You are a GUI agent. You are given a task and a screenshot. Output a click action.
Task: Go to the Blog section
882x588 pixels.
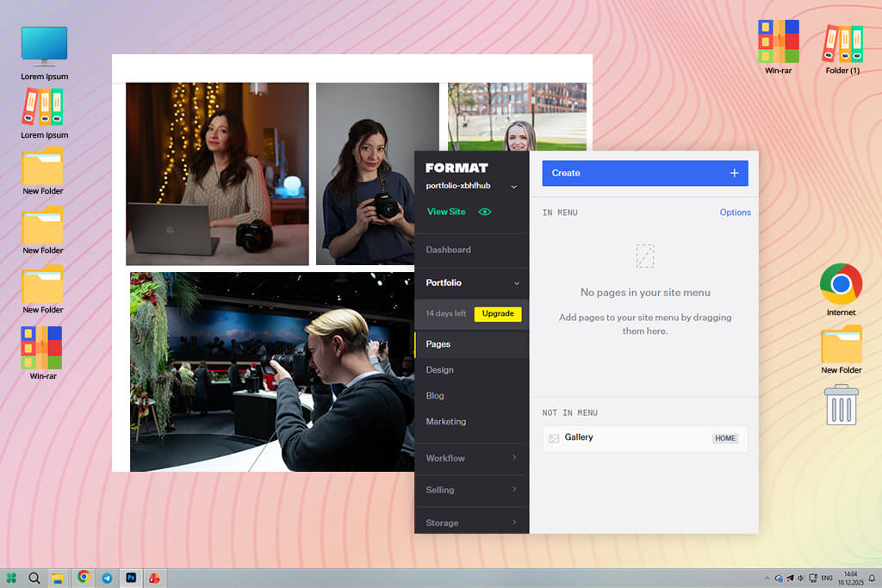[435, 396]
